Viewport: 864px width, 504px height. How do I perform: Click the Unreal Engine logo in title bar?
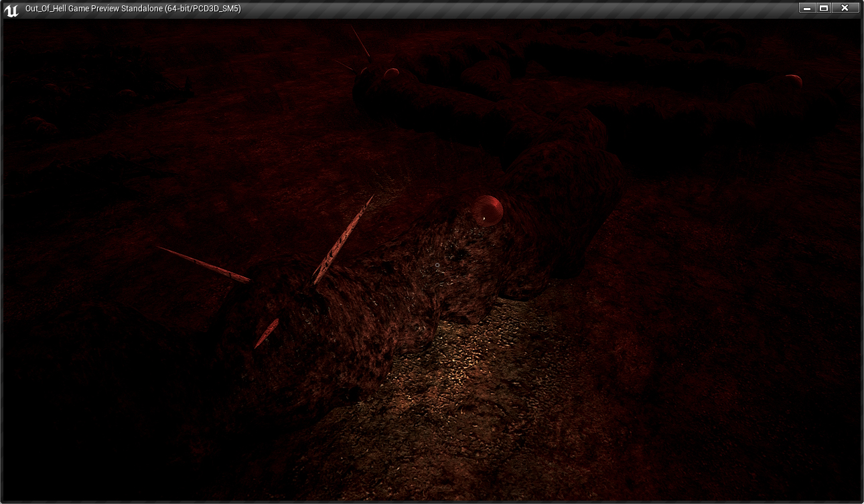[x=11, y=9]
